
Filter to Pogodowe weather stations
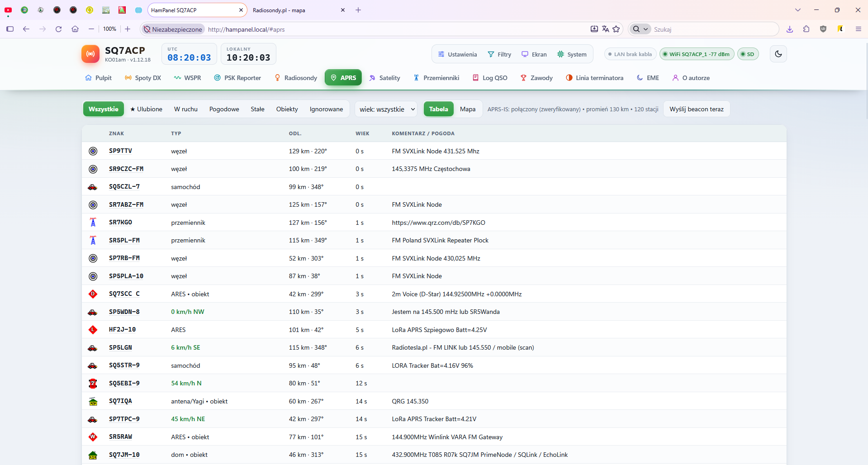(x=224, y=109)
